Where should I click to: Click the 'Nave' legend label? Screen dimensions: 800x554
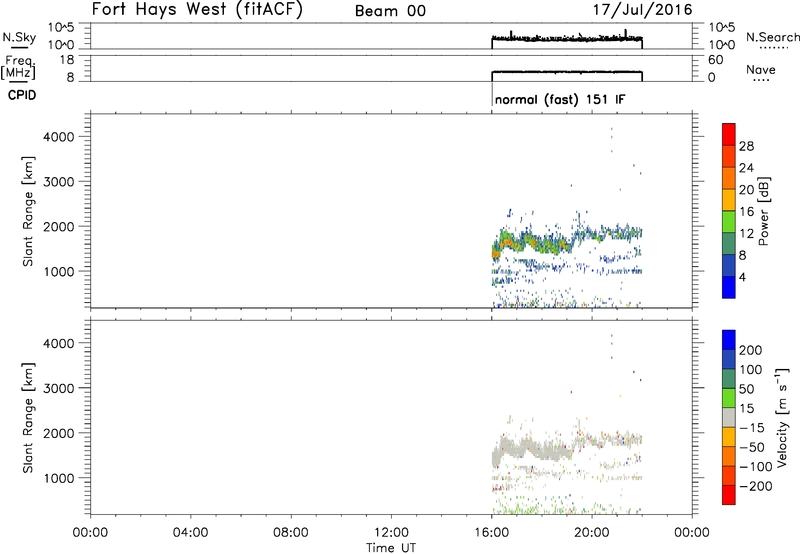761,70
